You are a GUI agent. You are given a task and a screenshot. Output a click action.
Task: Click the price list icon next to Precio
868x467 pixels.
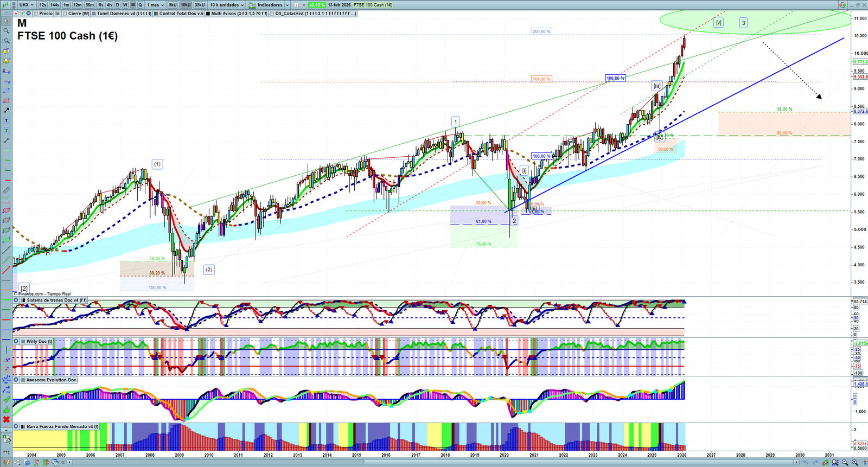coord(58,14)
